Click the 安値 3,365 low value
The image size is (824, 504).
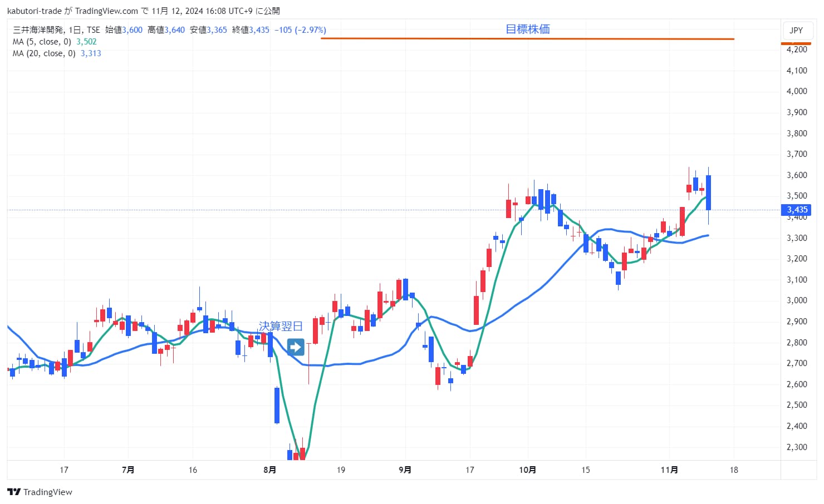point(208,30)
